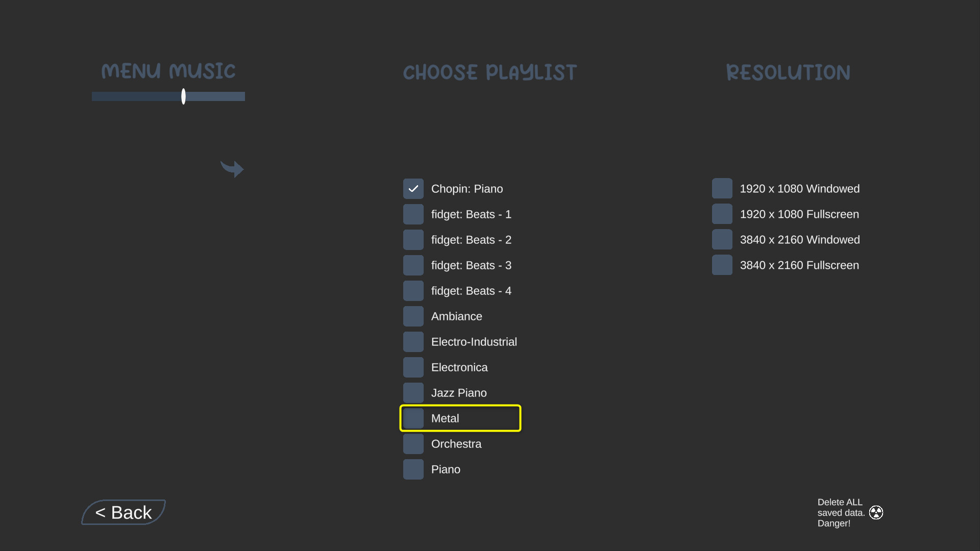Click the curved arrow icon below Menu Music
The height and width of the screenshot is (551, 980).
tap(232, 168)
